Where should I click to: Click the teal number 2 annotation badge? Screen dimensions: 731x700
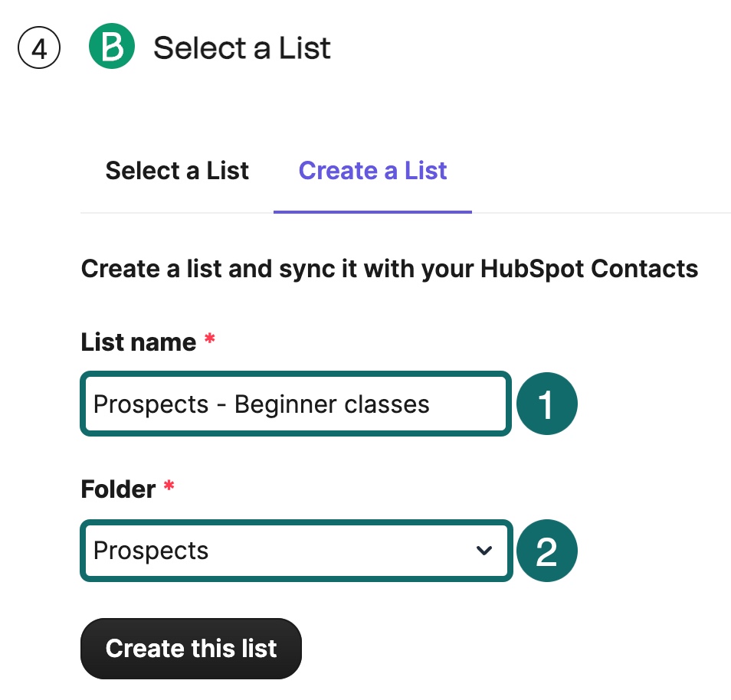point(546,551)
